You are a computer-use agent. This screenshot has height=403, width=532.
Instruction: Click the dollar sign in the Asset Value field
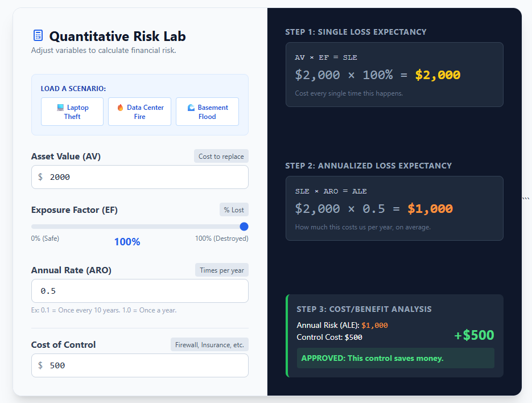40,177
